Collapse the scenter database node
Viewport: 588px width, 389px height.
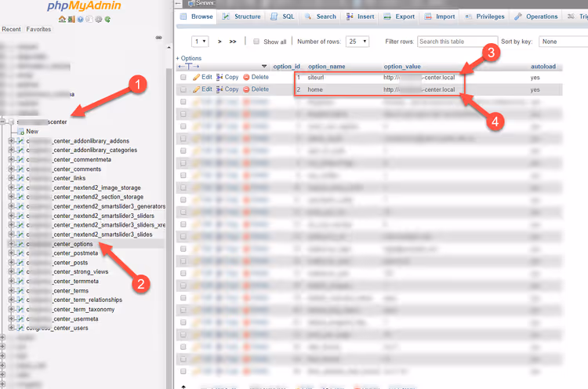click(2, 122)
